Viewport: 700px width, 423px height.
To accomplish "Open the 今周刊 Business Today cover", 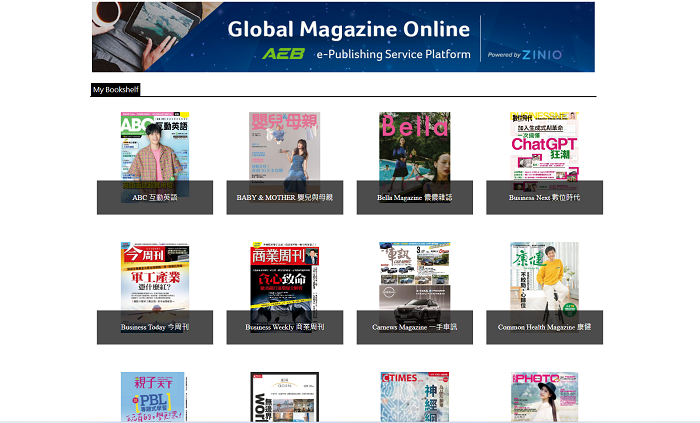I will point(154,275).
